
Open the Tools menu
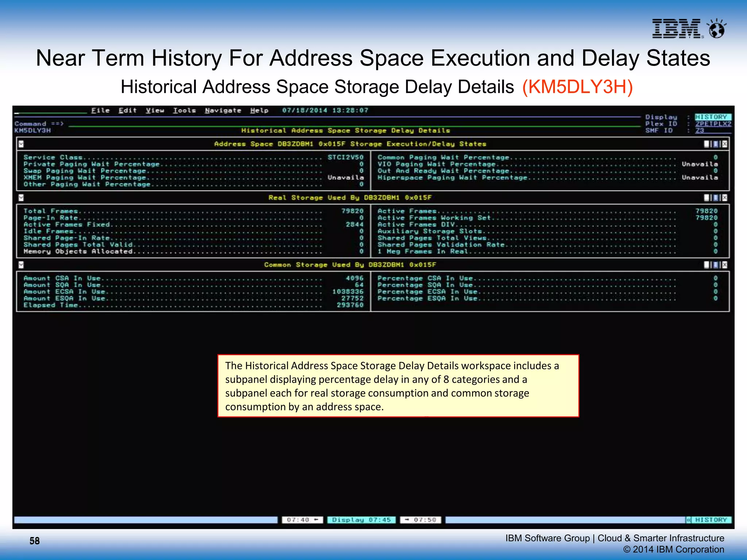coord(185,110)
